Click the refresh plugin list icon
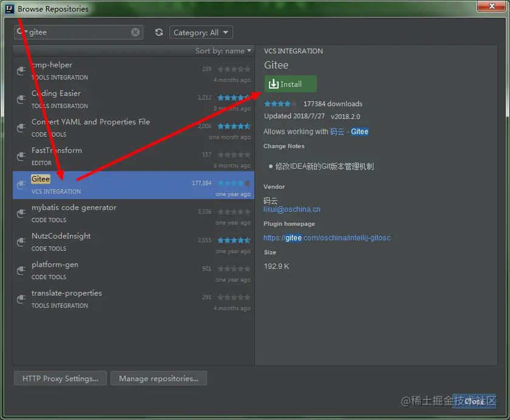The height and width of the screenshot is (420, 510). pyautogui.click(x=159, y=32)
